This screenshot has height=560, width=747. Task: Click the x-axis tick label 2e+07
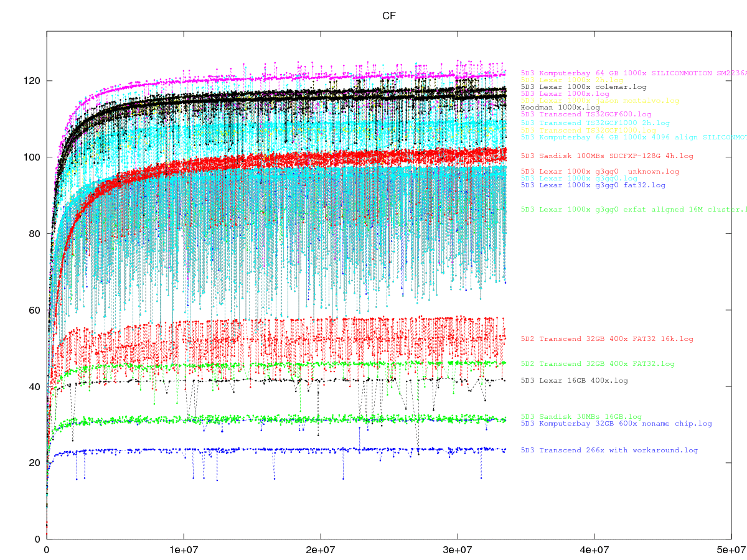[x=320, y=550]
